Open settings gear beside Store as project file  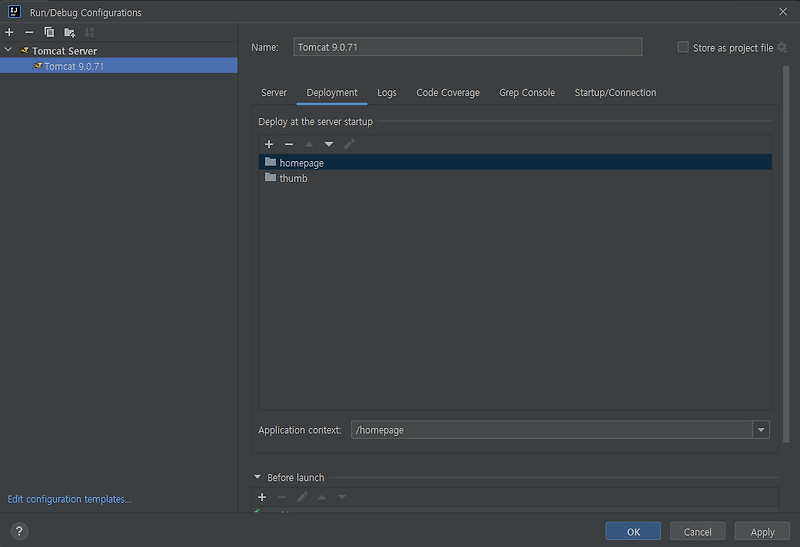click(x=782, y=47)
